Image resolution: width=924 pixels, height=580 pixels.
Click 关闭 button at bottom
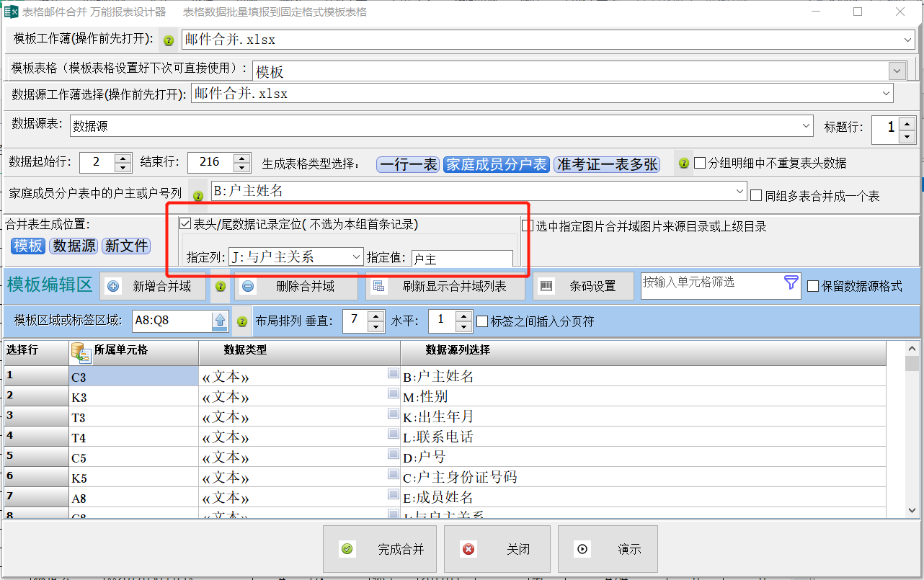[497, 549]
